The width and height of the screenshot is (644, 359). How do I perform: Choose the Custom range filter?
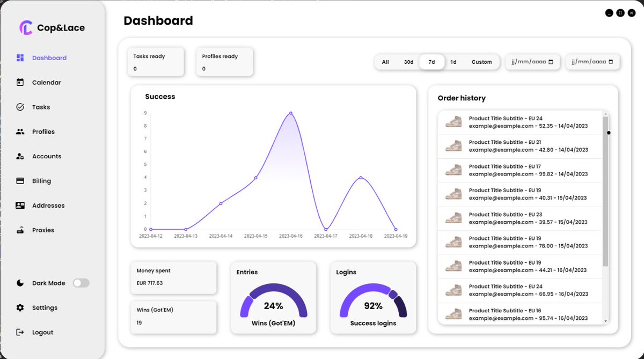tap(481, 62)
